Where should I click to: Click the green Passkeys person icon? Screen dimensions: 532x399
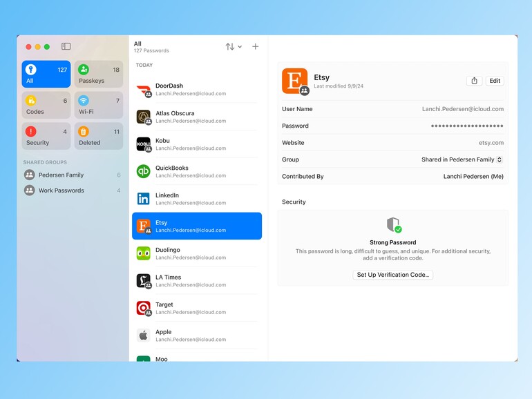(84, 70)
